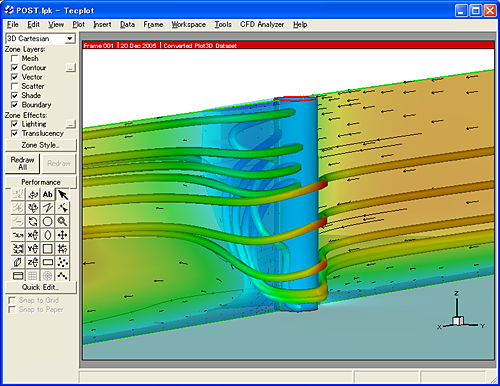Select the Z-axis rotate tool
Screen dimensions: 500x386
(x=33, y=262)
